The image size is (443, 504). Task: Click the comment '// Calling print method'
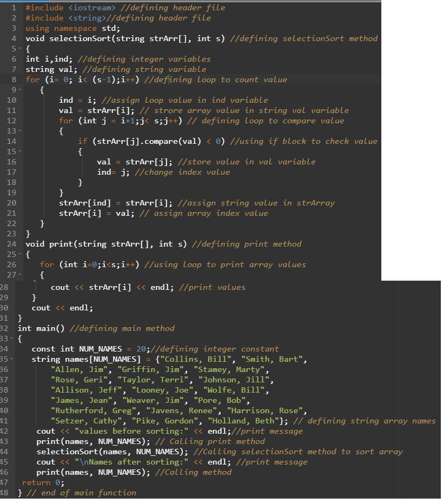point(210,442)
